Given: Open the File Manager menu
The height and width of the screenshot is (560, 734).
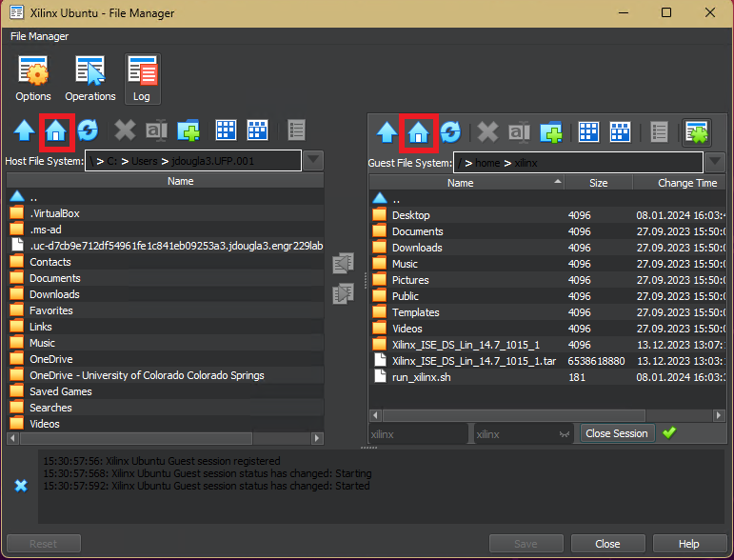Looking at the screenshot, I should coord(39,36).
